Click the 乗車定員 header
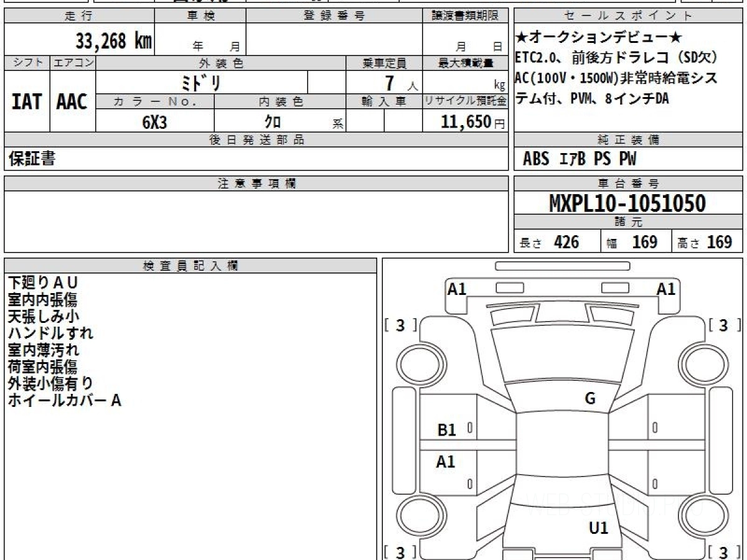 click(384, 63)
